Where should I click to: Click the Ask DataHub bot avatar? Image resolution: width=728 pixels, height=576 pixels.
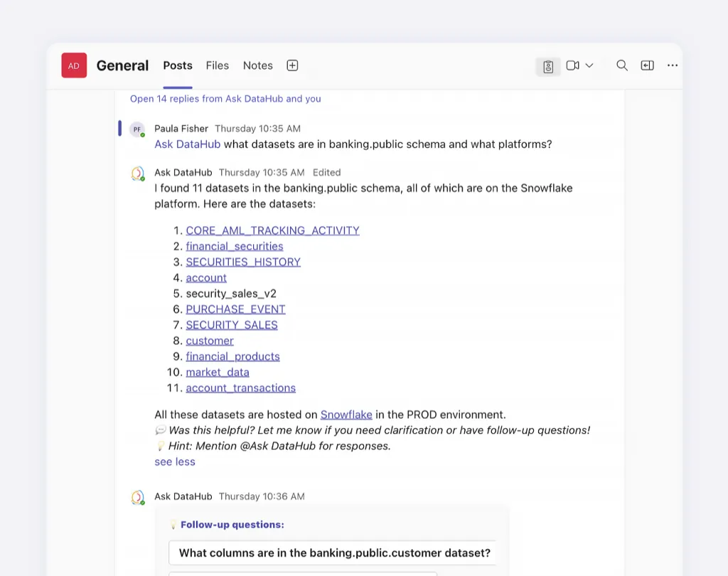[138, 174]
